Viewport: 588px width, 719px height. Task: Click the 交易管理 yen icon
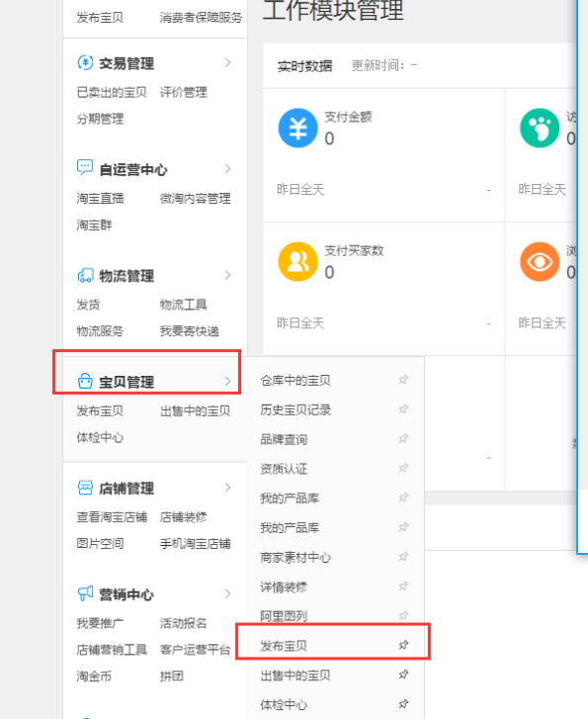pos(85,62)
